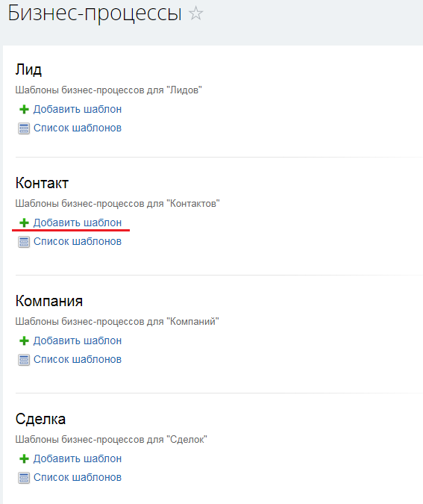Open Добавить шаблон link for Контакт
423x504 pixels.
click(78, 223)
